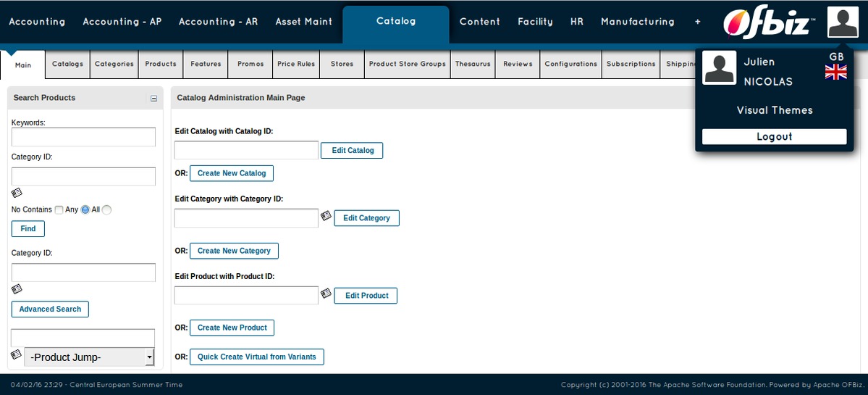Click the user avatar in the top-right corner
The width and height of the screenshot is (868, 395).
coord(843,22)
